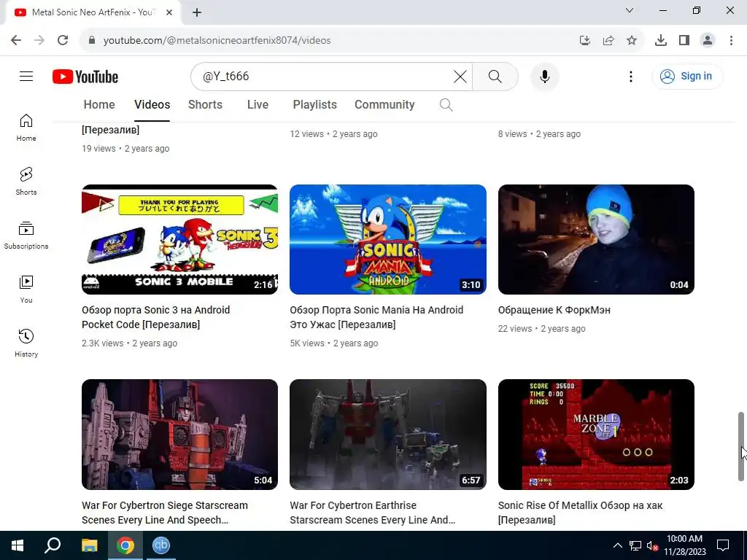Click '2.3K views • 2 years ago' text

(129, 343)
